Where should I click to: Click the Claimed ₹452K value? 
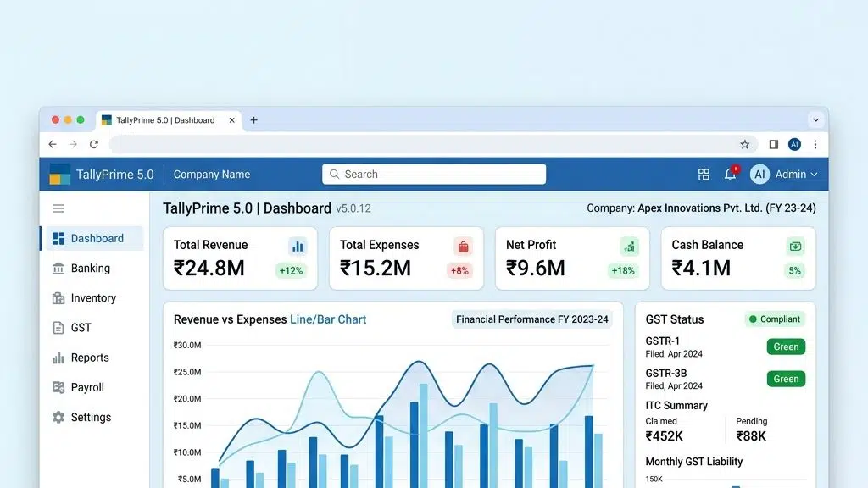click(665, 436)
